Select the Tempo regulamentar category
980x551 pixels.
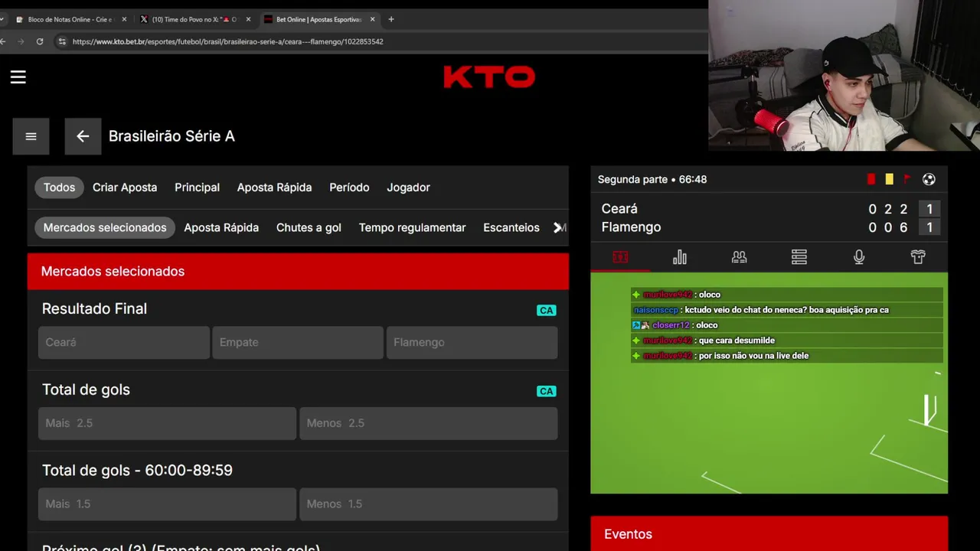pos(412,228)
